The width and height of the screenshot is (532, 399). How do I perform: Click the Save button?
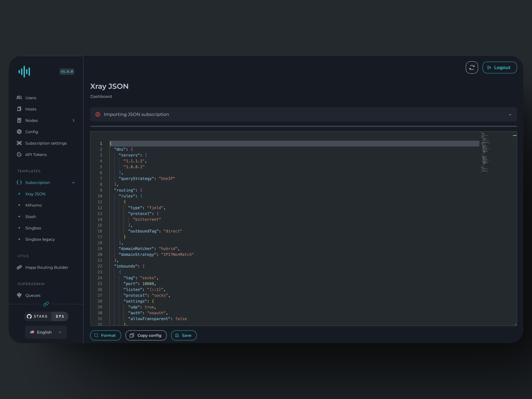click(184, 335)
